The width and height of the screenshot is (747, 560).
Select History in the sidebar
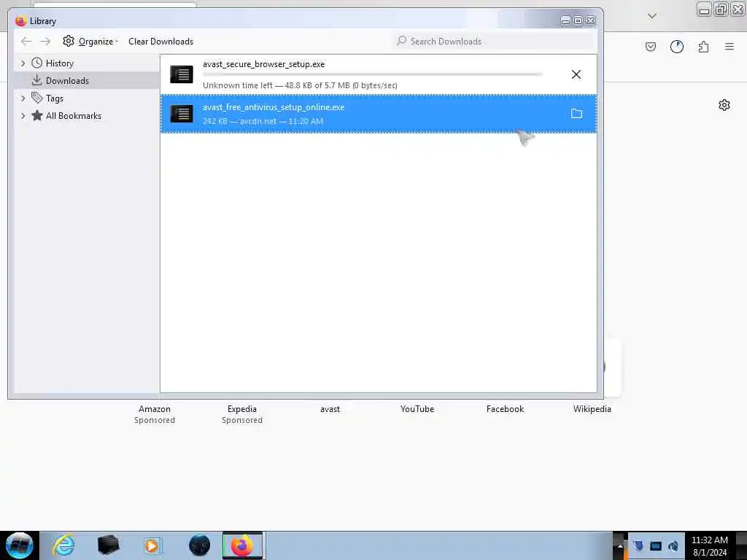click(x=60, y=63)
